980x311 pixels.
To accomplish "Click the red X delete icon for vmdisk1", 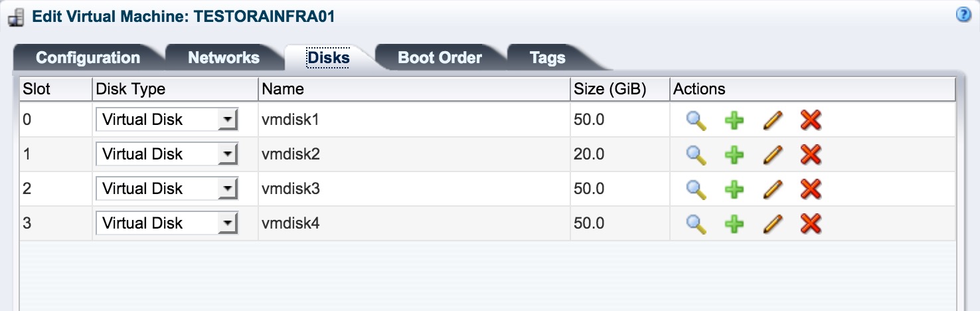I will point(811,120).
